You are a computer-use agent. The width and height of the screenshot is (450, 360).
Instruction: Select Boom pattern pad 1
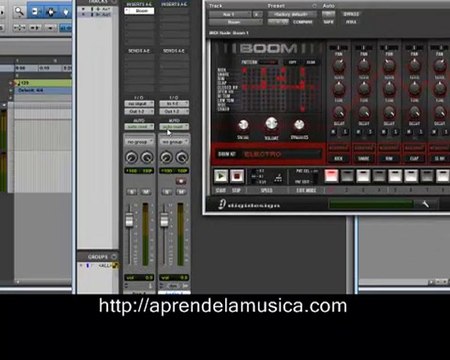click(x=331, y=176)
